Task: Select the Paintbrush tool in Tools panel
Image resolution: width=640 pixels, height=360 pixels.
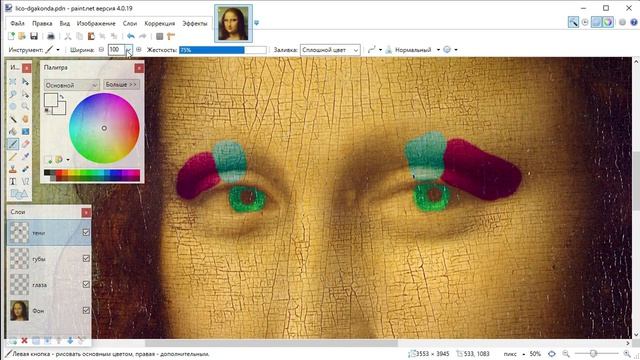Action: click(13, 144)
